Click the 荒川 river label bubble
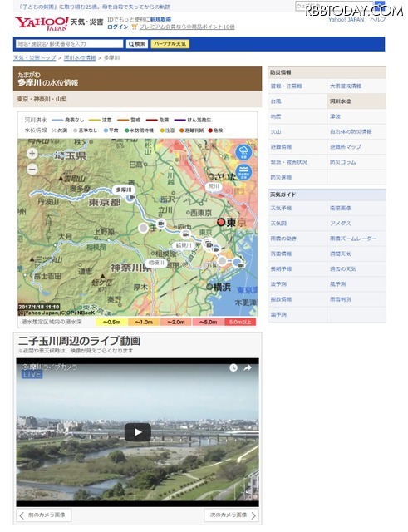408x532 pixels. (214, 186)
